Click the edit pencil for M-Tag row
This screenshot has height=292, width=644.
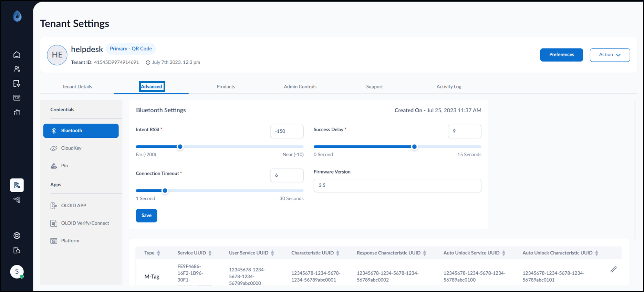click(613, 269)
